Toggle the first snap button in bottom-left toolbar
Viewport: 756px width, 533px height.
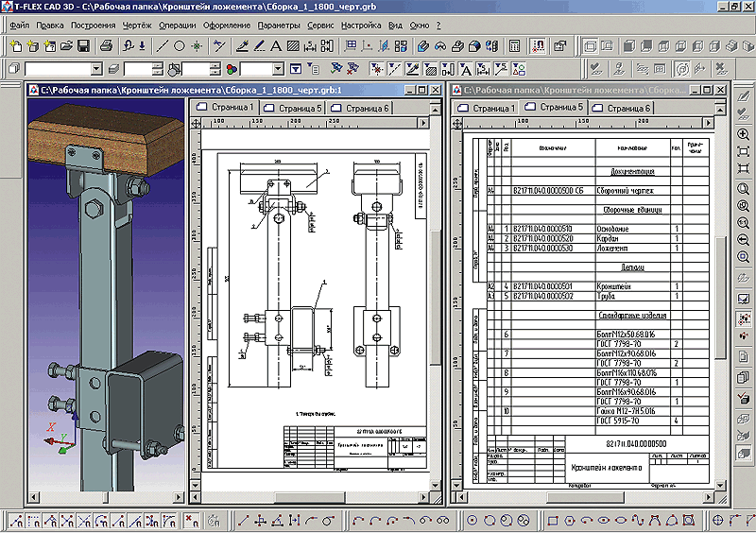(16, 521)
